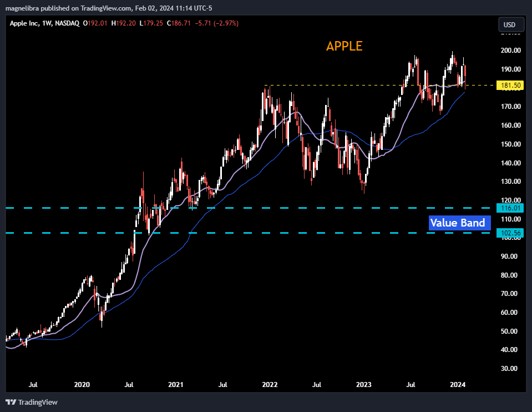The width and height of the screenshot is (532, 412).
Task: Click the Jul label between 2020 and 2021
Action: point(129,384)
